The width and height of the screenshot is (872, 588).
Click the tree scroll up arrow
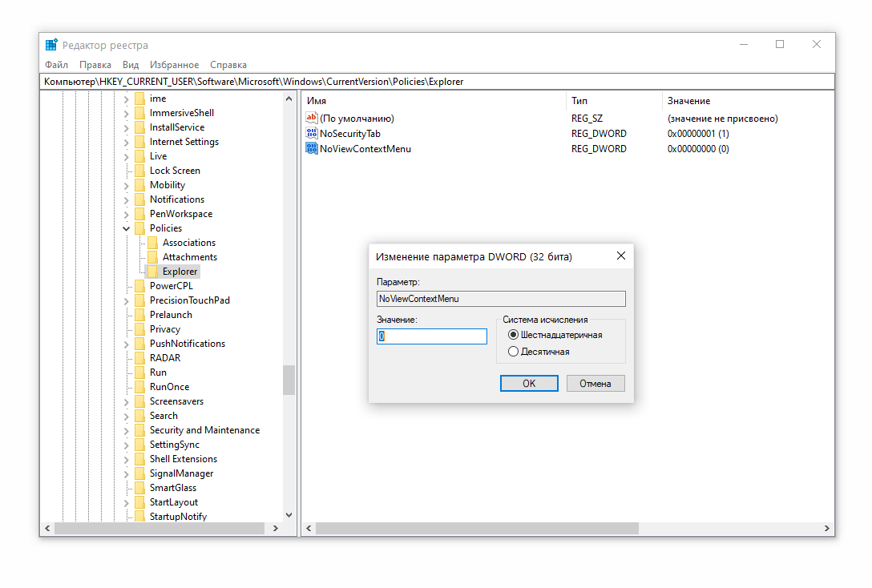click(289, 99)
